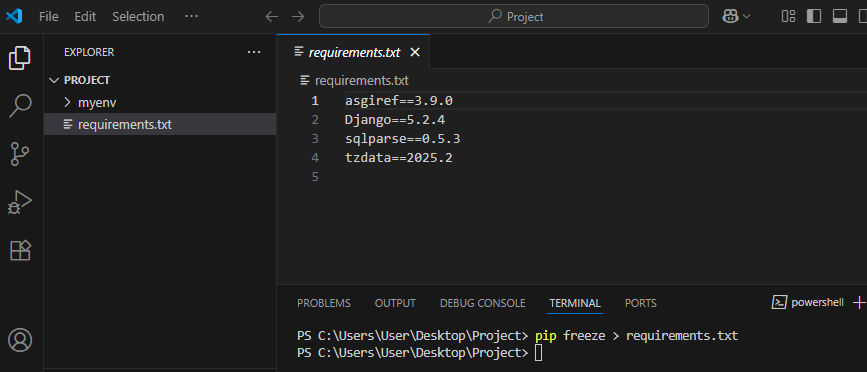Screen dimensions: 867x372
Task: Open the Extensions view
Action: pos(20,250)
